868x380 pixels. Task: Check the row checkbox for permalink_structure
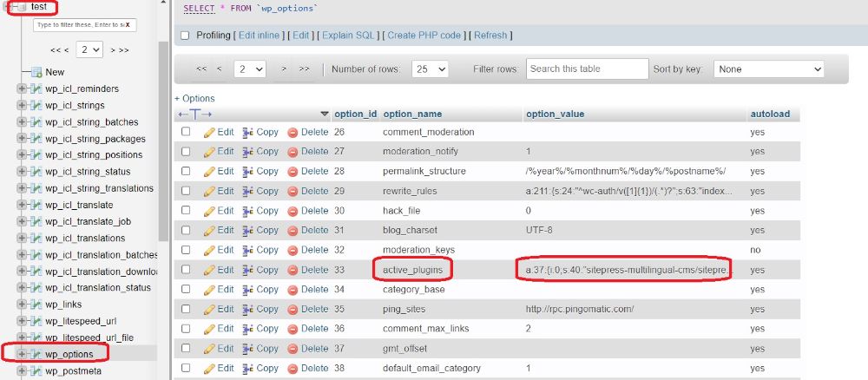click(186, 171)
